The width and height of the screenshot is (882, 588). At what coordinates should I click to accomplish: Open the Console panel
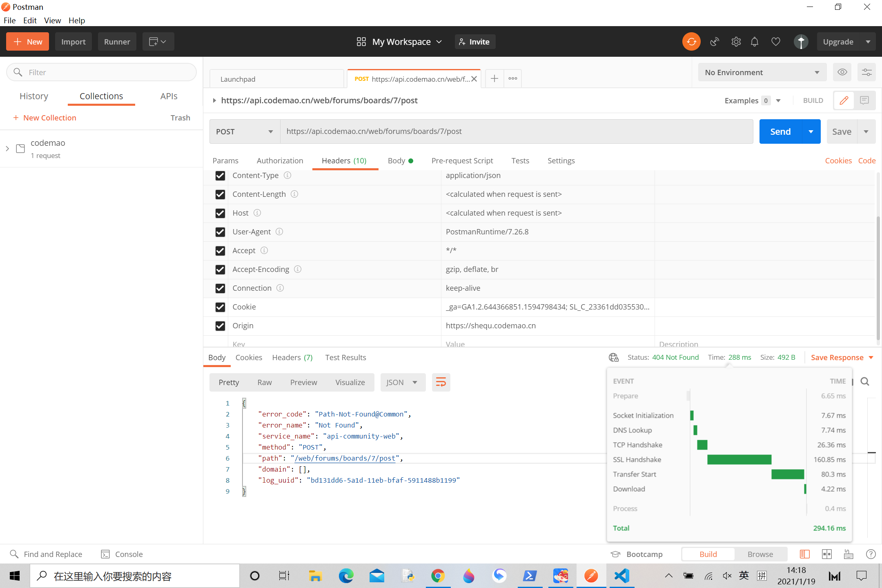click(122, 554)
